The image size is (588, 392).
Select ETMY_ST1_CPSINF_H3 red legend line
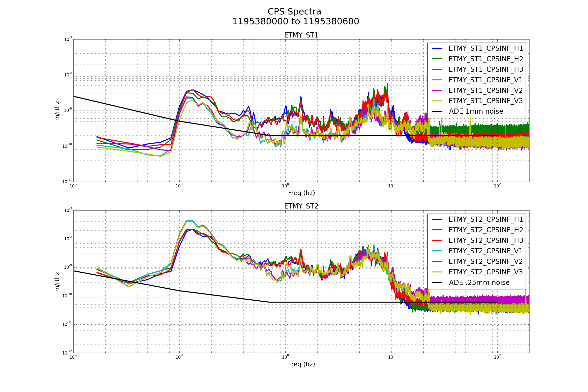pos(437,70)
